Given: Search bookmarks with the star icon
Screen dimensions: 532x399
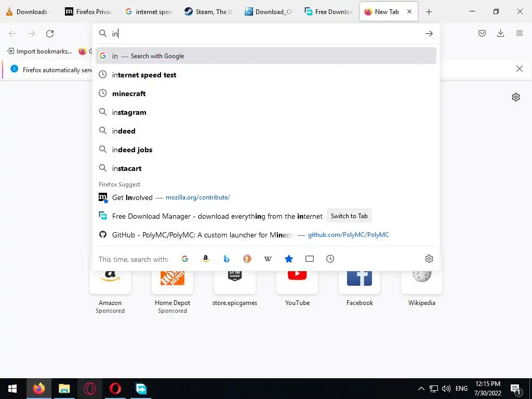Looking at the screenshot, I should [x=289, y=259].
